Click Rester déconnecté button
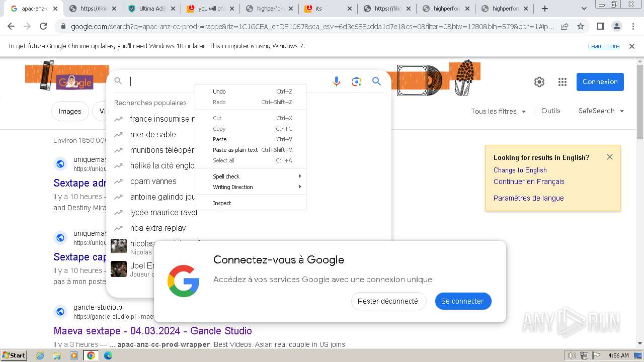The height and width of the screenshot is (362, 644). (388, 301)
